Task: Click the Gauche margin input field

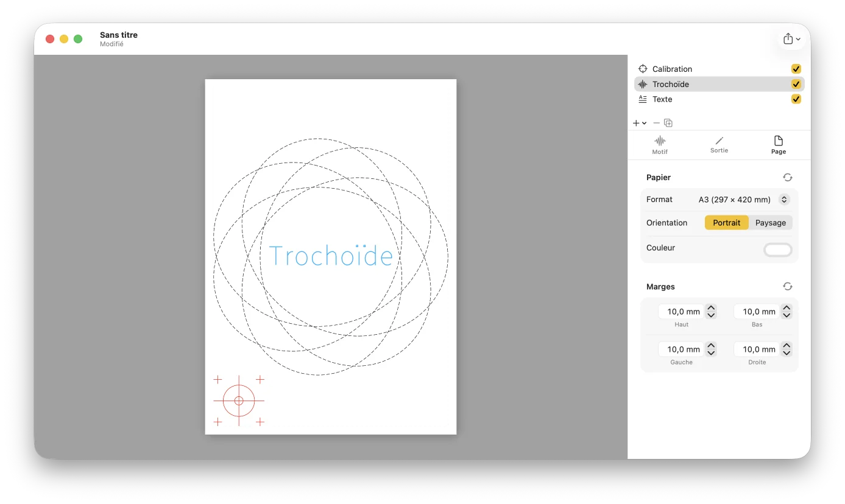Action: click(x=681, y=349)
